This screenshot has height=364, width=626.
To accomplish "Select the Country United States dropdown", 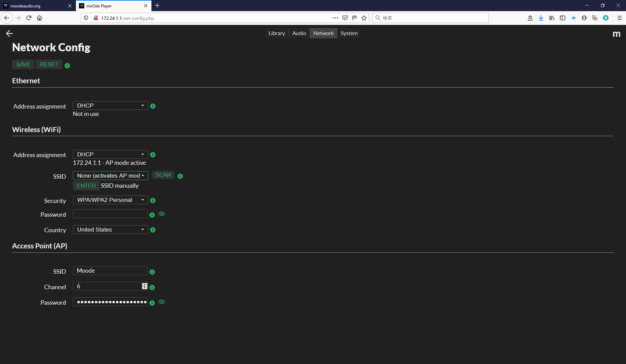I will coord(110,230).
